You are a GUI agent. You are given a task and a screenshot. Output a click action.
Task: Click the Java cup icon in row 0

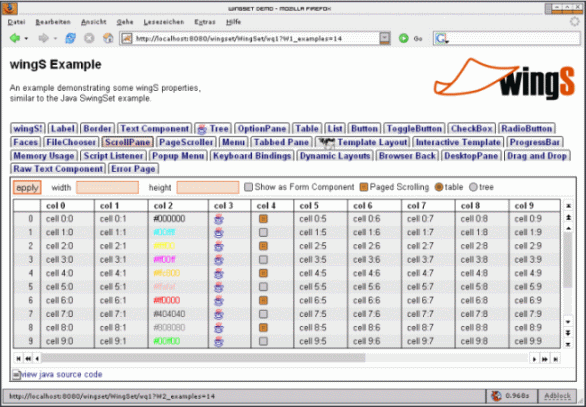click(219, 219)
